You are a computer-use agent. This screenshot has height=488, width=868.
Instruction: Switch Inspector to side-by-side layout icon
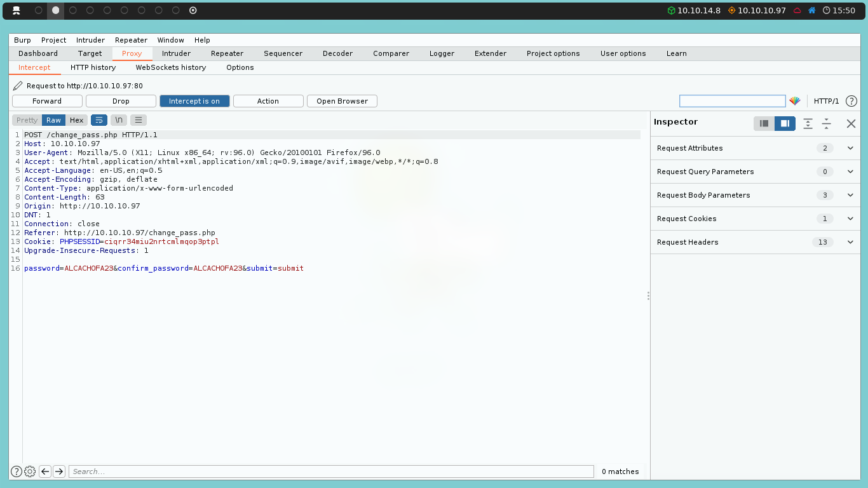click(x=785, y=123)
